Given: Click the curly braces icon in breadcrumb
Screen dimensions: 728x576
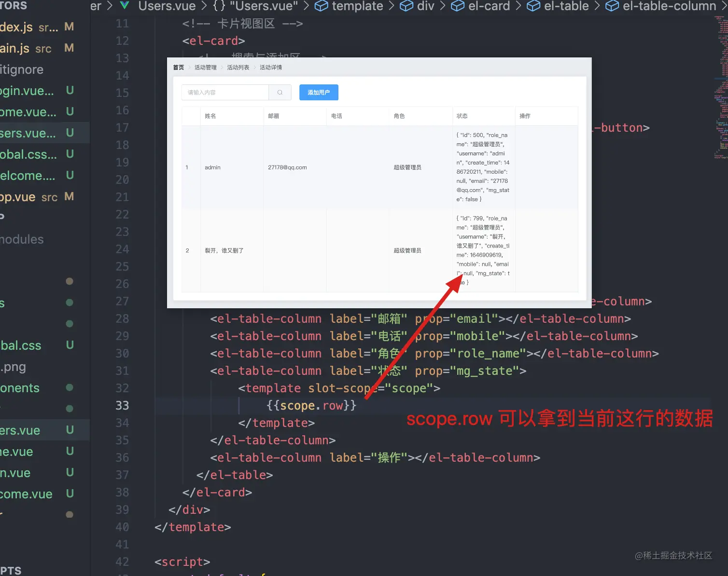Looking at the screenshot, I should pyautogui.click(x=219, y=6).
